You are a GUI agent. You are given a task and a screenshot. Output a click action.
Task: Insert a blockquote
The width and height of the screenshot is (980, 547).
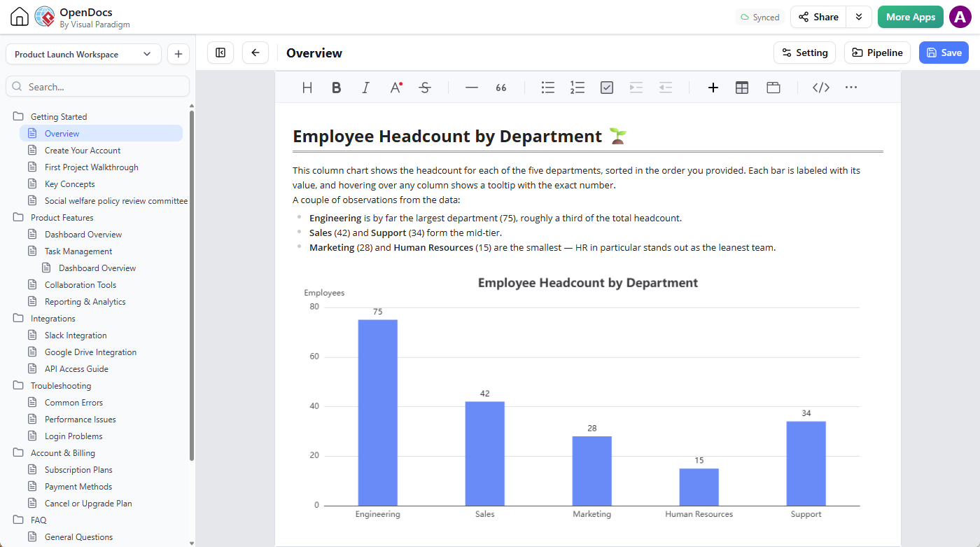(x=501, y=88)
